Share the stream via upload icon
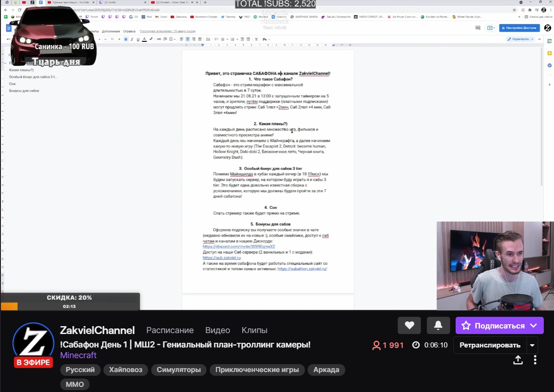 [518, 360]
